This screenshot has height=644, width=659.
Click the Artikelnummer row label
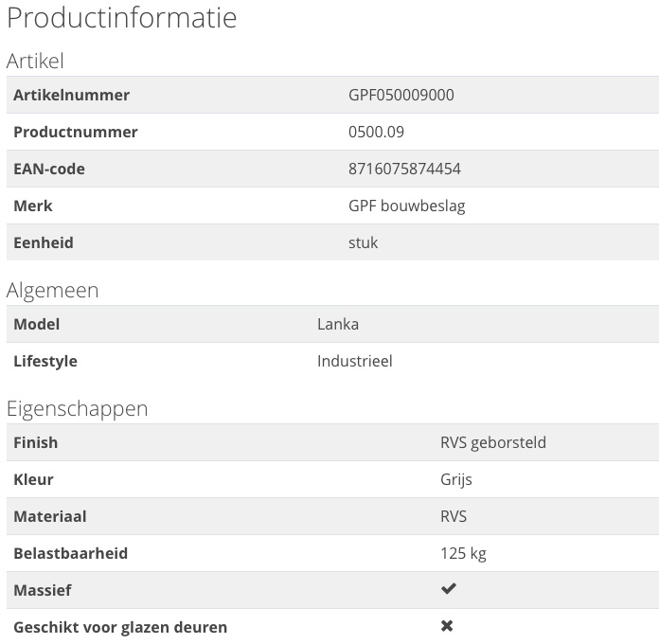click(x=71, y=95)
